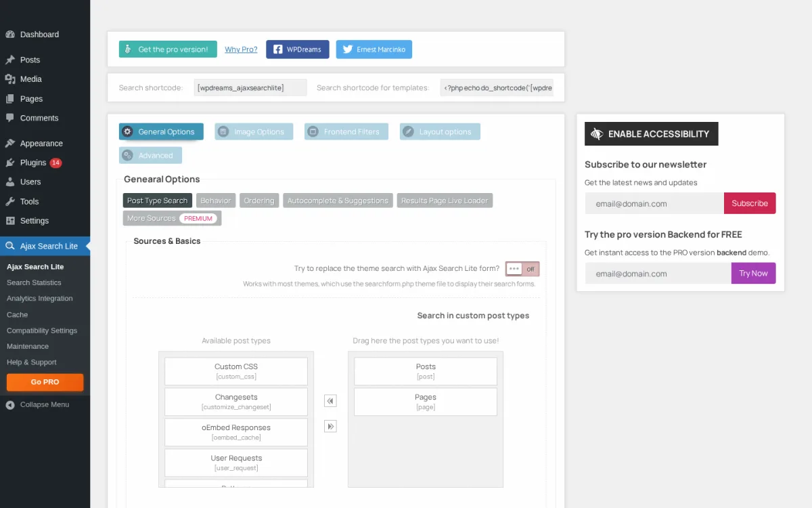Open Results Page Live Loader sub-tab
The width and height of the screenshot is (812, 508).
[x=445, y=200]
